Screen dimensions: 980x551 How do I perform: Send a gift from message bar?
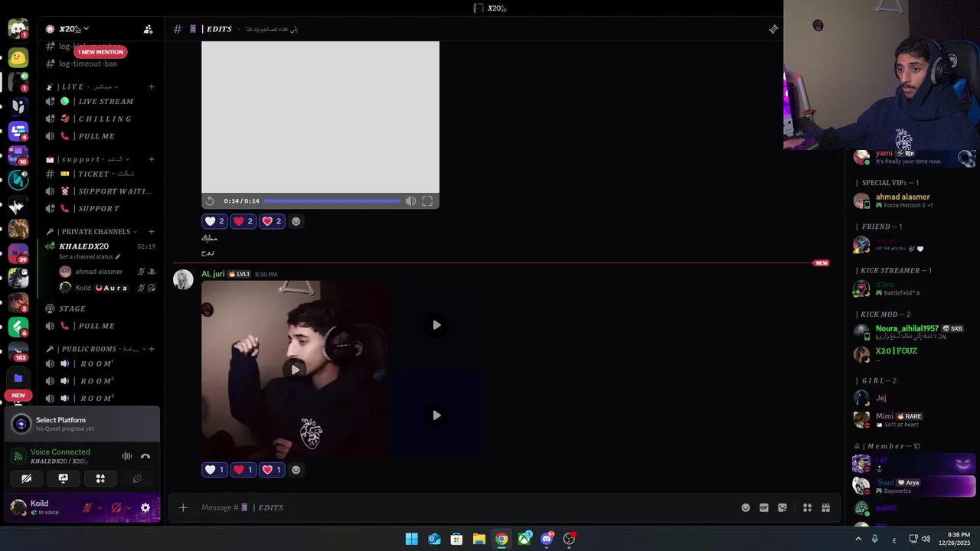(x=825, y=507)
